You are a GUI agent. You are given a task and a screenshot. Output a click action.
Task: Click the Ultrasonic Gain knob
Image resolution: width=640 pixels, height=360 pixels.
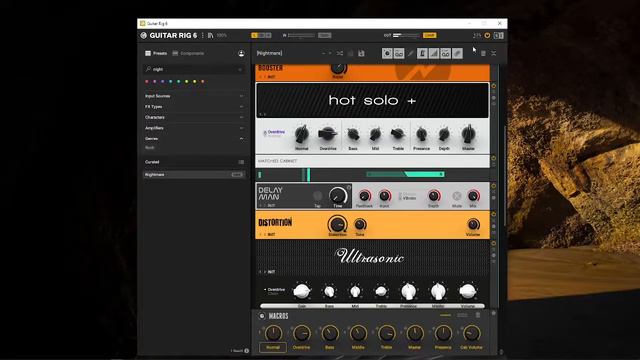(x=302, y=291)
